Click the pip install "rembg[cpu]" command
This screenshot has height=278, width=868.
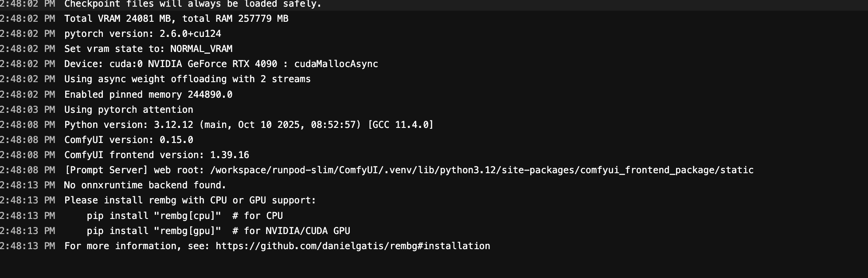tap(154, 216)
